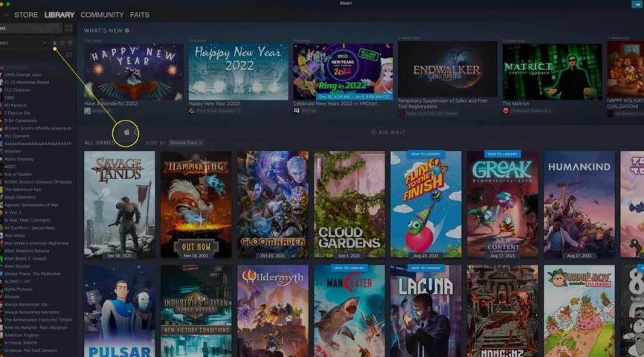Select Industries of Titan cover
This screenshot has height=357, width=644.
coord(196,311)
